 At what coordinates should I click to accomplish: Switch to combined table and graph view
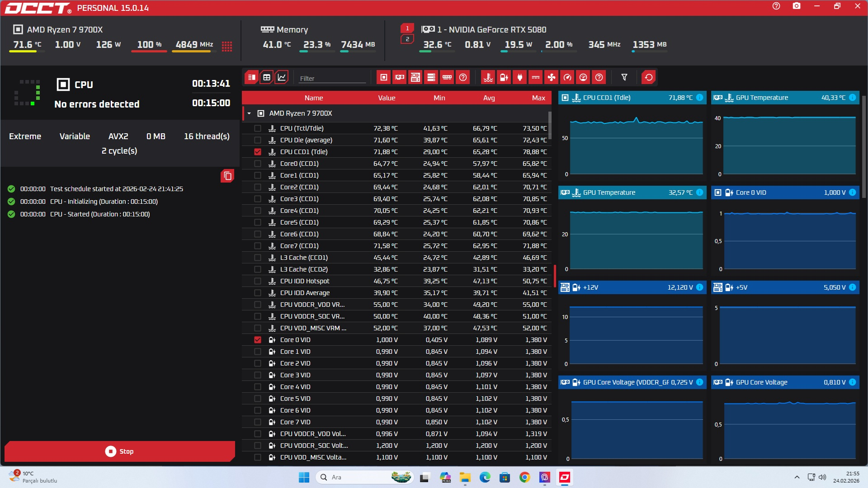[x=252, y=77]
